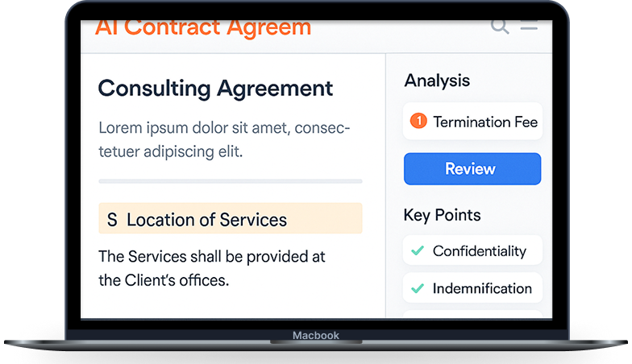This screenshot has width=632, height=364.
Task: Click the orange AI Contract Agreement title
Action: coord(202,28)
